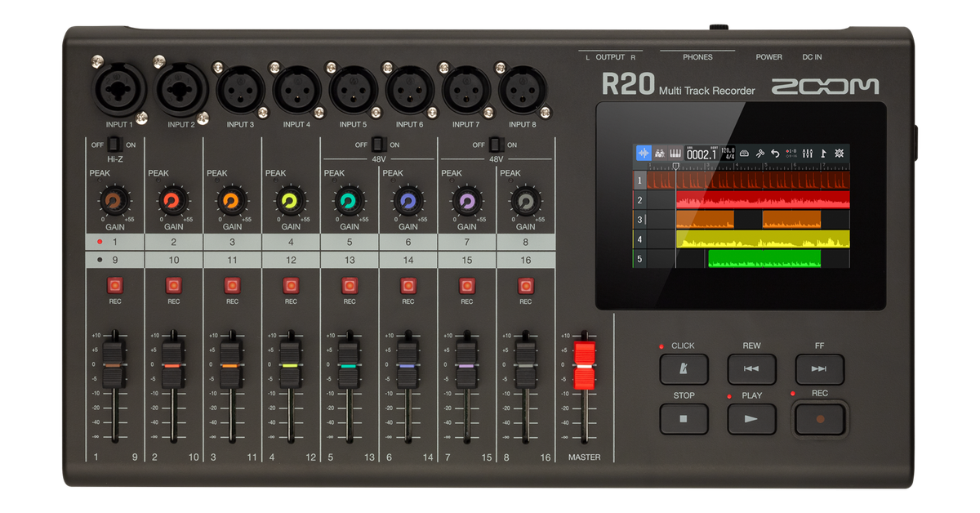
Task: Tap the red audio region on track 2
Action: [763, 200]
